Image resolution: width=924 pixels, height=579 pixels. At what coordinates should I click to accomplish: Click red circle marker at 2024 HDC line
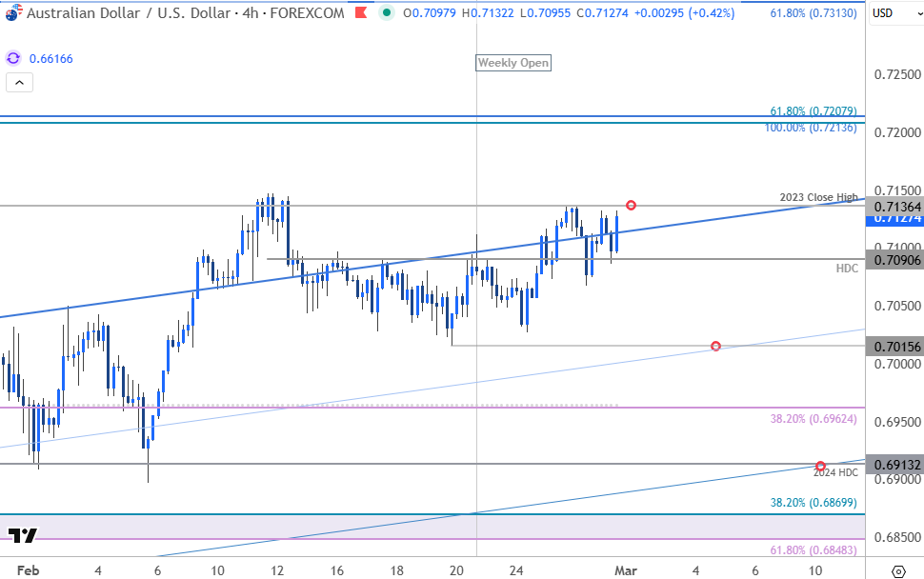coord(820,466)
